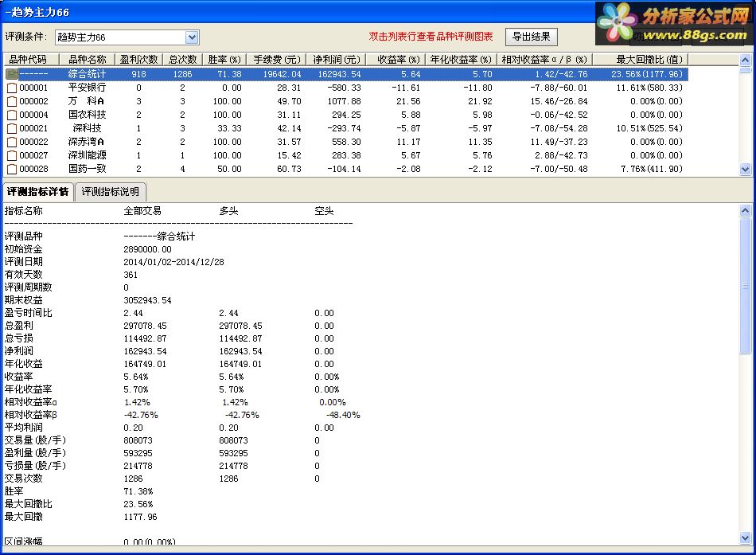Switch to the 评测指标说明 tab

coord(111,192)
